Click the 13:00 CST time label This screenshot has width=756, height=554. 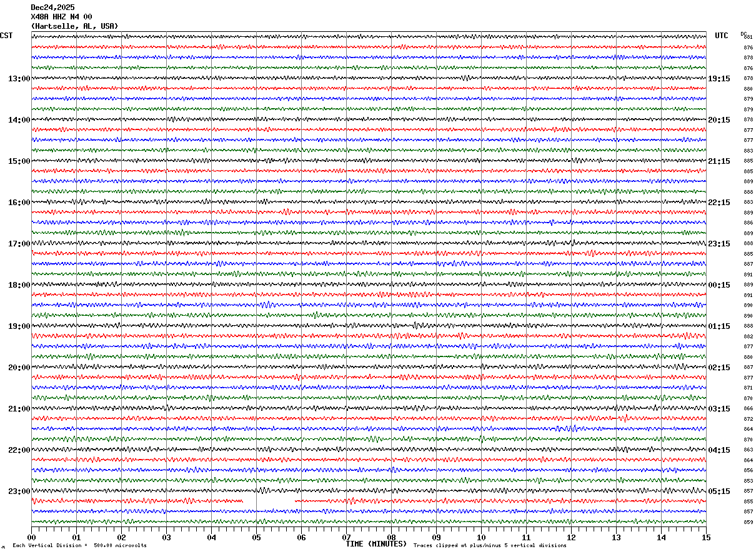click(x=19, y=79)
